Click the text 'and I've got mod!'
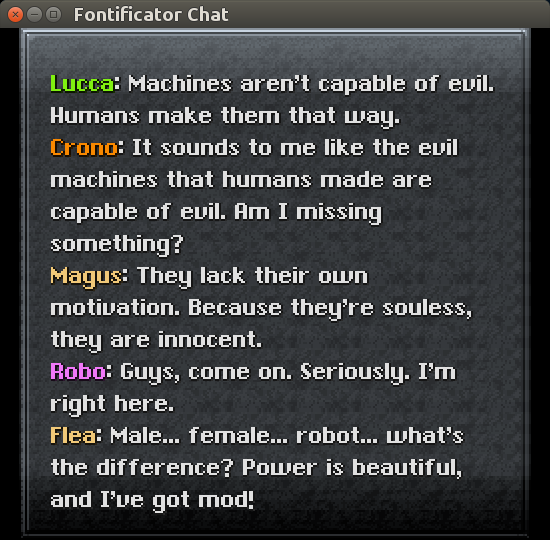The image size is (550, 540). click(152, 501)
